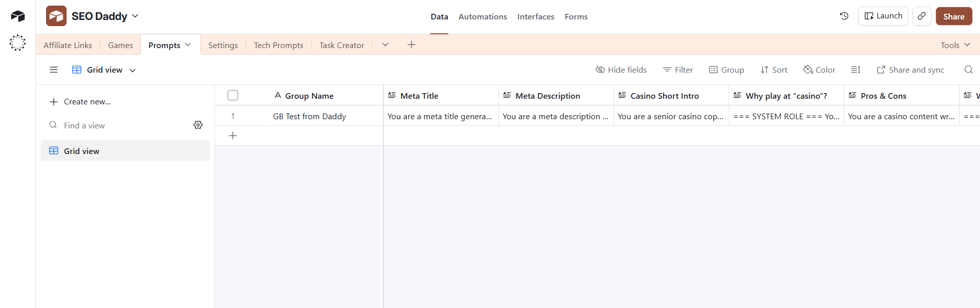The image size is (980, 308).
Task: Click the Launch button
Action: click(883, 16)
